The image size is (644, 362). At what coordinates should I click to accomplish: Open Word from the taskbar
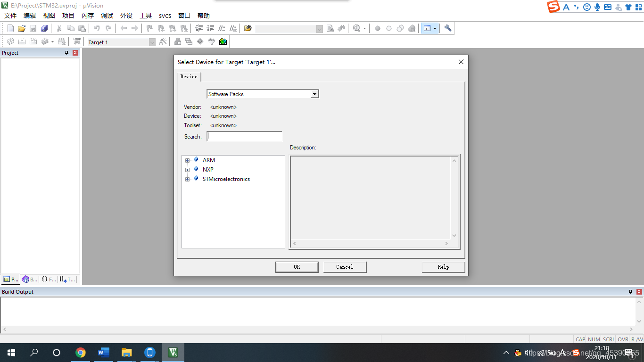104,353
